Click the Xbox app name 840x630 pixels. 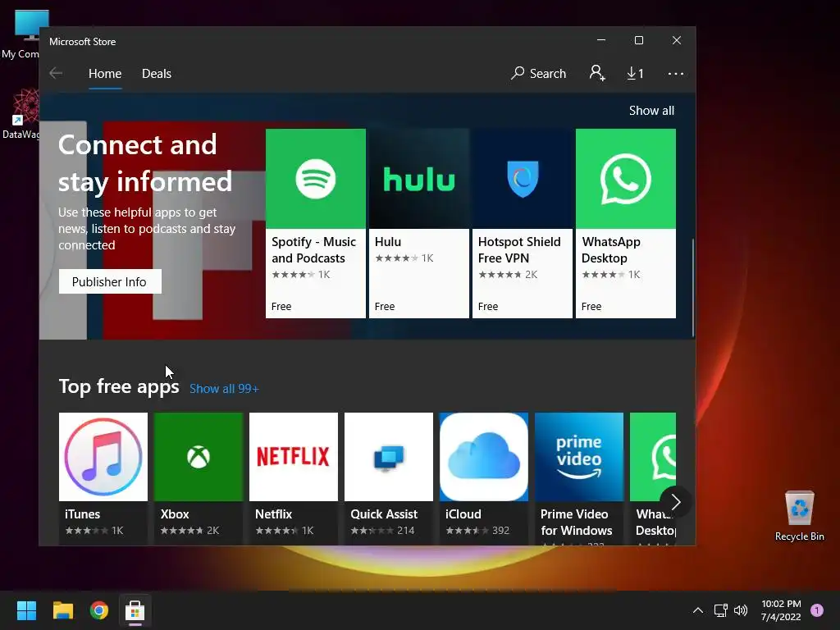(175, 514)
